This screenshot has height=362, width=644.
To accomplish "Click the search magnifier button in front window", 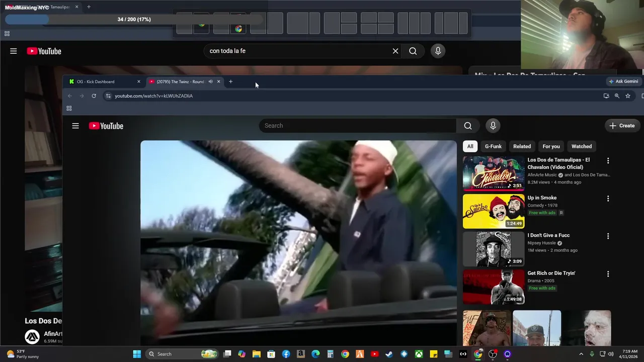I will click(468, 126).
